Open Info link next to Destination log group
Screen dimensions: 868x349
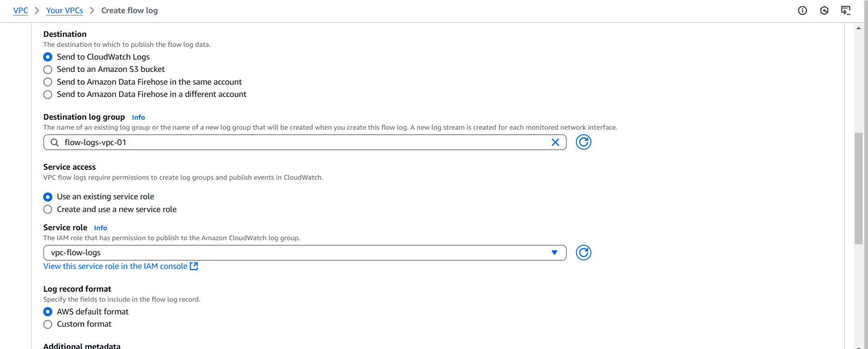click(x=138, y=117)
